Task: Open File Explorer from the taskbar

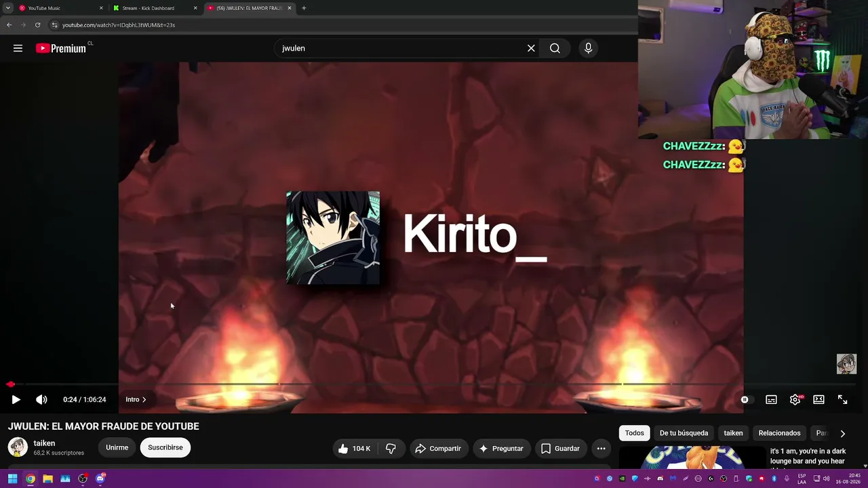Action: [47, 479]
